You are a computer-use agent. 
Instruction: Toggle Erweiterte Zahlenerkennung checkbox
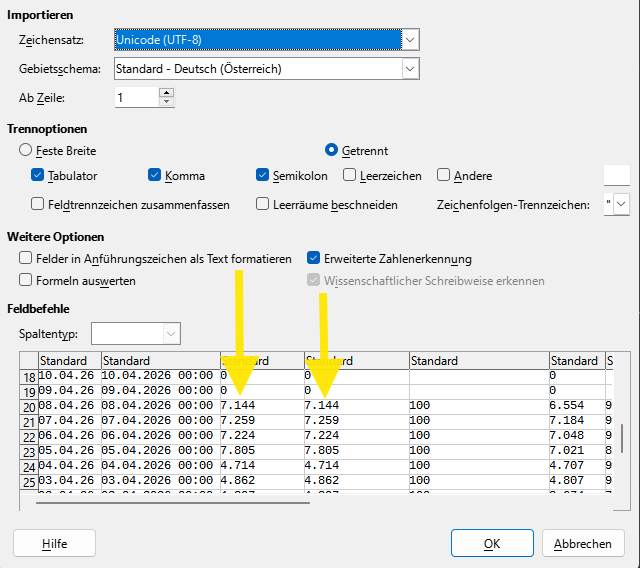coord(314,258)
